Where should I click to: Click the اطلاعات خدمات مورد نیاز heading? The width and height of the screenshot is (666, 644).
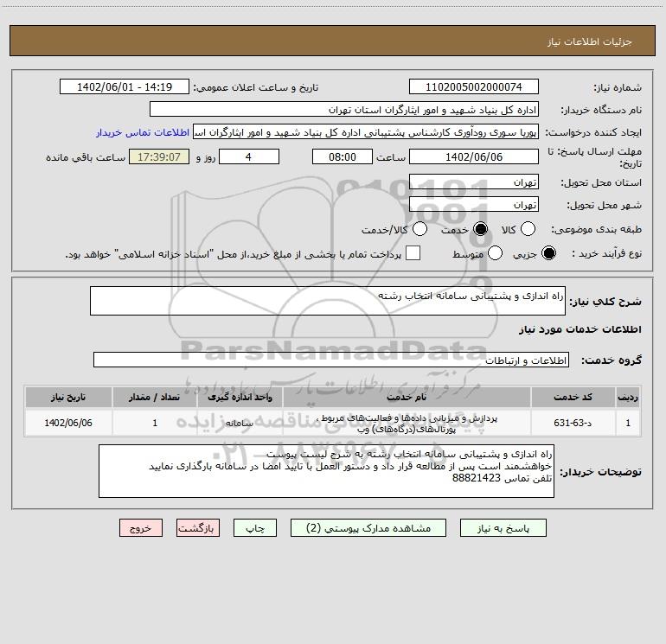[580, 329]
